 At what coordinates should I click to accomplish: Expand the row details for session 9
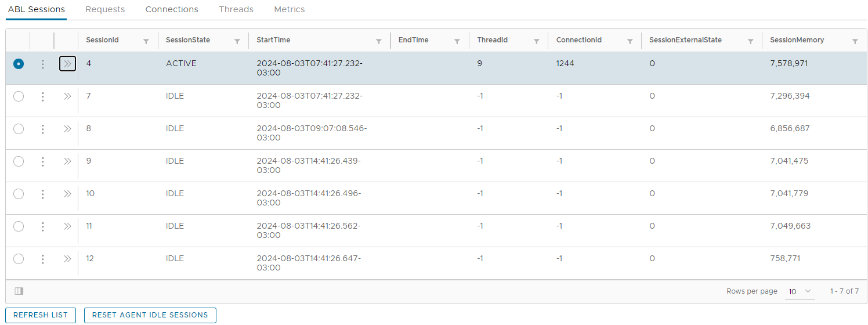point(67,161)
